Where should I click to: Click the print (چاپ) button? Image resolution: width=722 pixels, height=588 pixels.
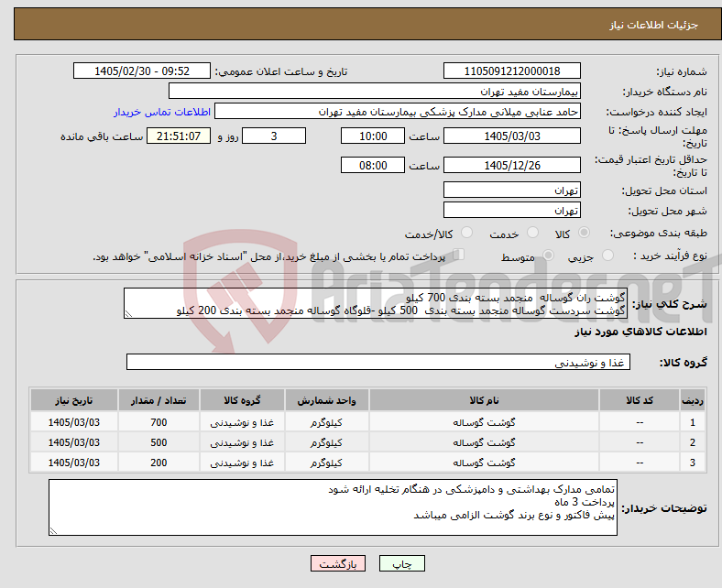pyautogui.click(x=402, y=563)
